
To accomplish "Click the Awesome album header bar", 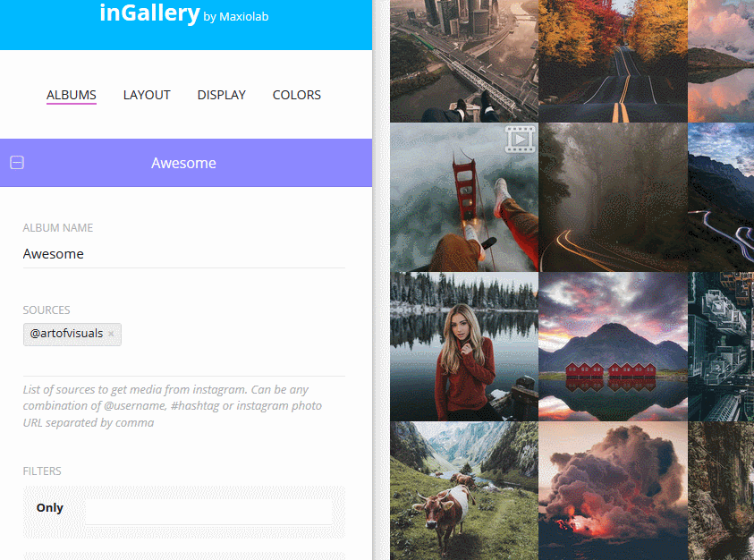I will (x=186, y=163).
